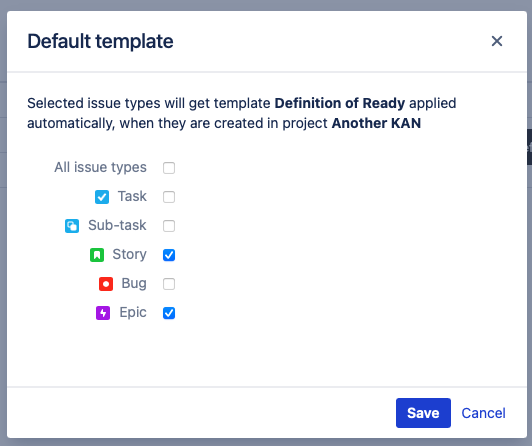The width and height of the screenshot is (532, 446).
Task: Click the purple Epic lightning icon
Action: (103, 313)
